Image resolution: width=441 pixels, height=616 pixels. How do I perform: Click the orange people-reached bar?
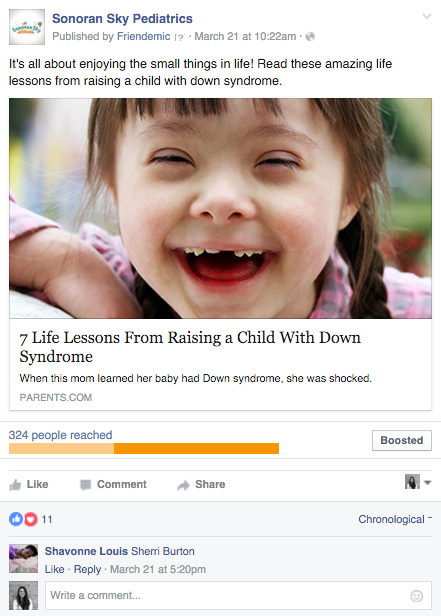point(144,449)
